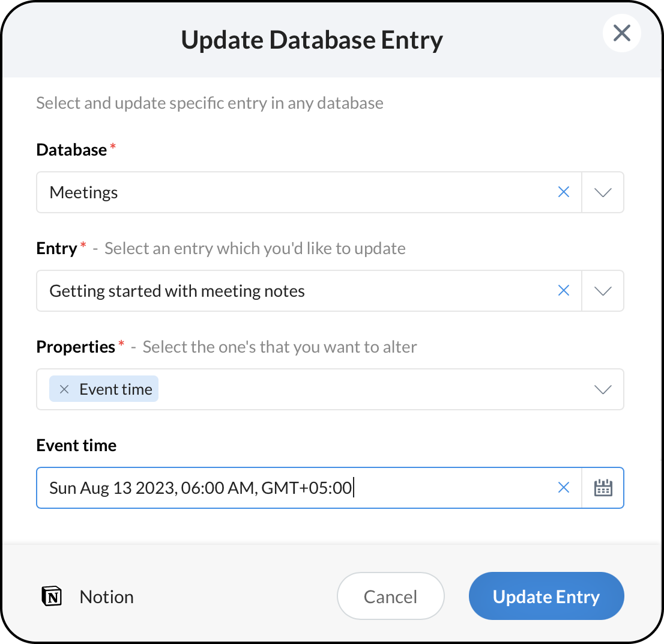
Task: Clear the Event time date value
Action: 563,488
